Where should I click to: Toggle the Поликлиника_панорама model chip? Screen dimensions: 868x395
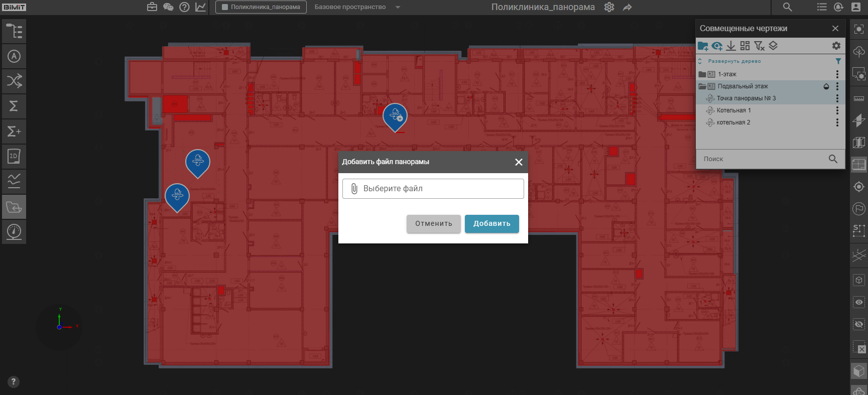[x=261, y=7]
